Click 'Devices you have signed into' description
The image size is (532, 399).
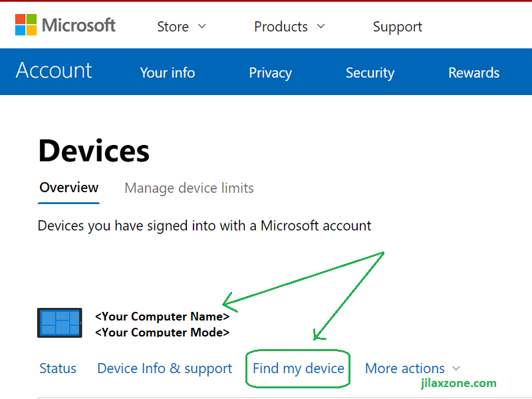(205, 226)
